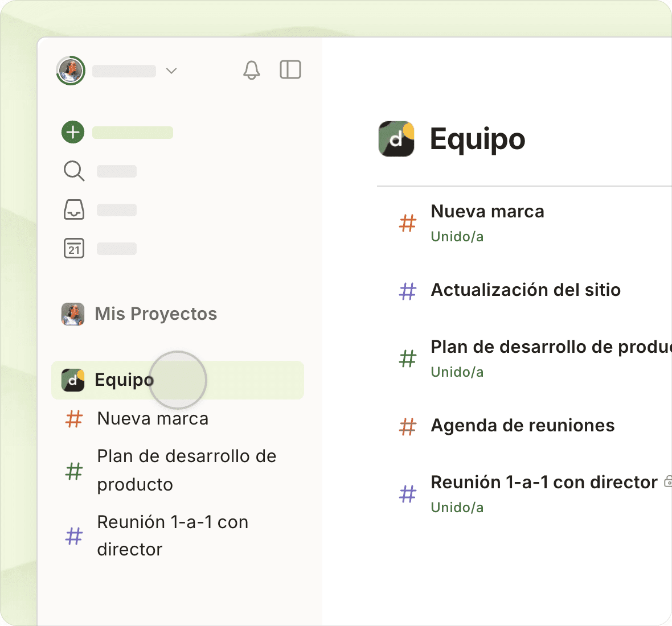Open the calendar icon showing 21

point(73,249)
